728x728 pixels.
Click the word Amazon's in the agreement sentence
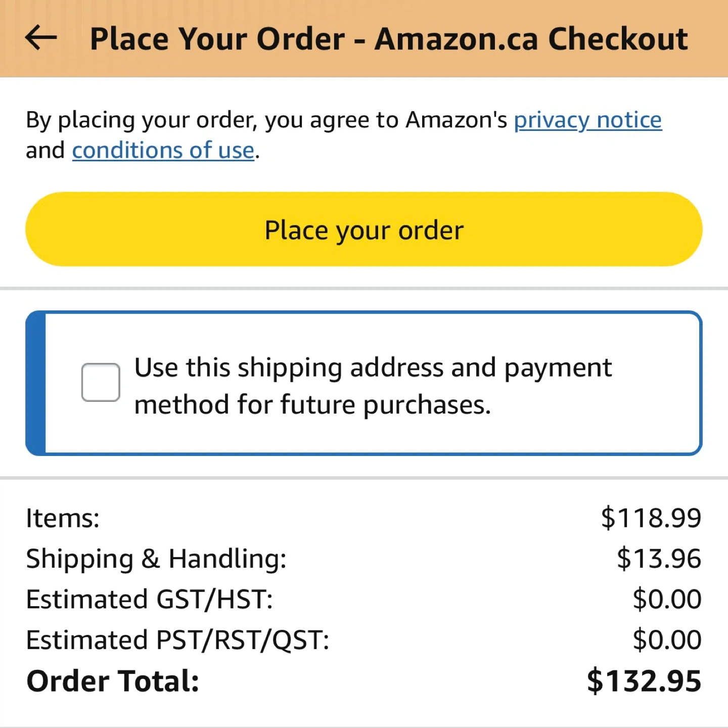456,120
